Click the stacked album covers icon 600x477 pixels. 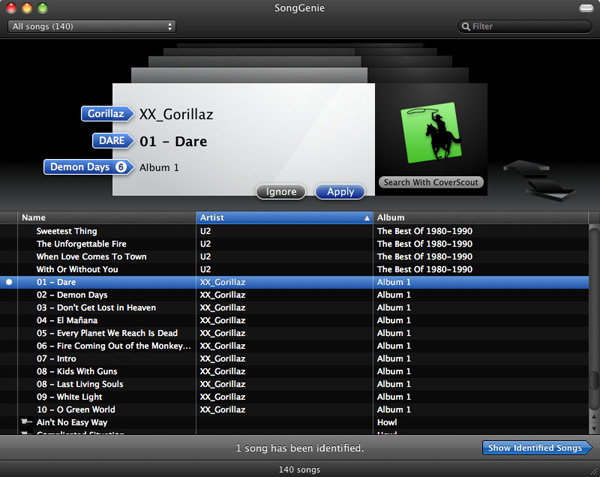point(540,181)
